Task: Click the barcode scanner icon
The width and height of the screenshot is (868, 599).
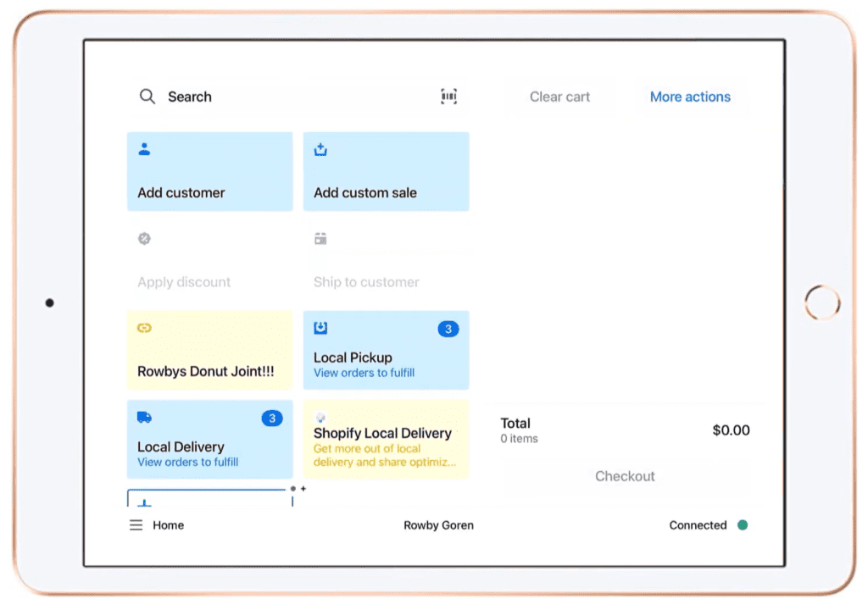Action: click(448, 97)
